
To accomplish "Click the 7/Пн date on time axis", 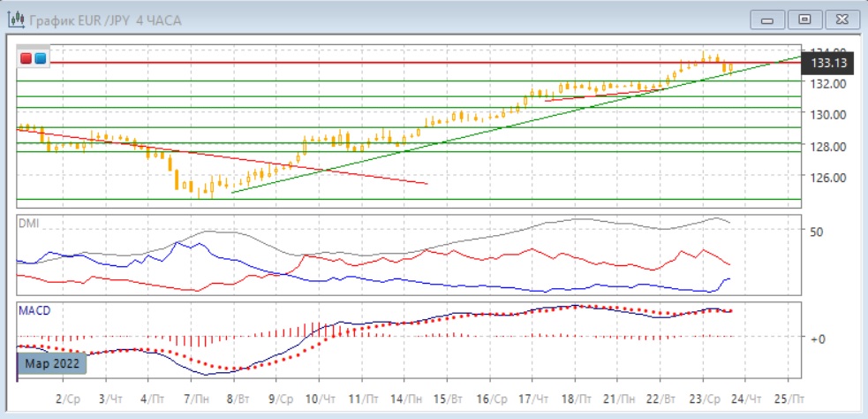I will pos(190,400).
